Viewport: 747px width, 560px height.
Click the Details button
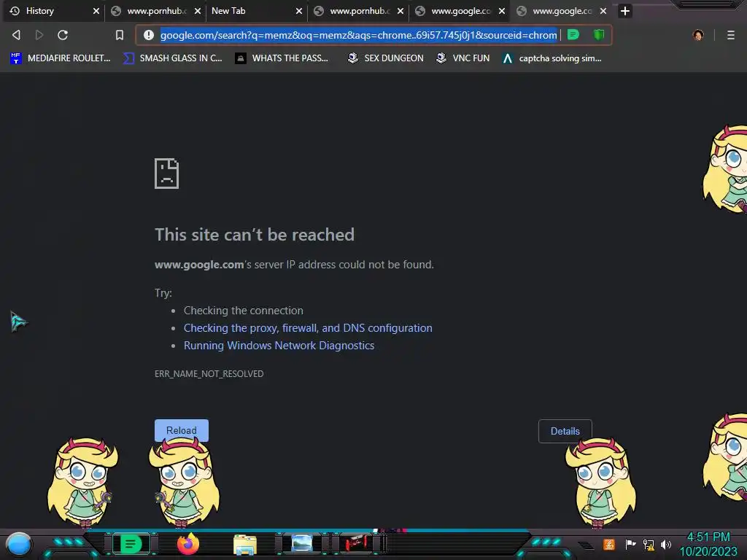coord(565,431)
